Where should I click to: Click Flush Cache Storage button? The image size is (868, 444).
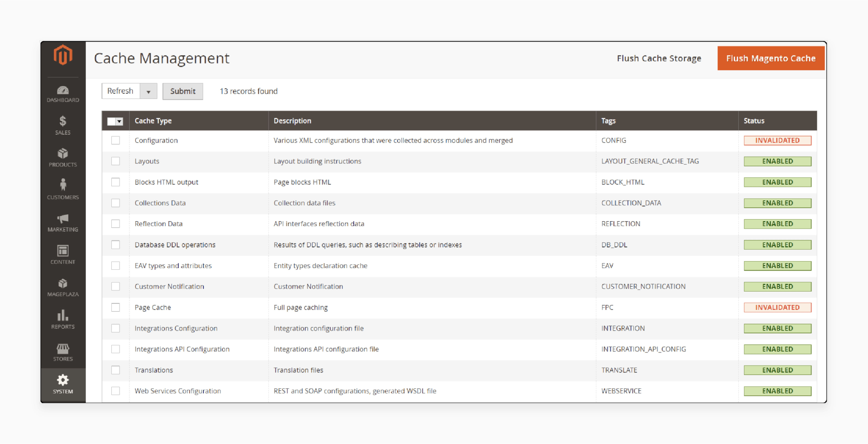tap(659, 58)
